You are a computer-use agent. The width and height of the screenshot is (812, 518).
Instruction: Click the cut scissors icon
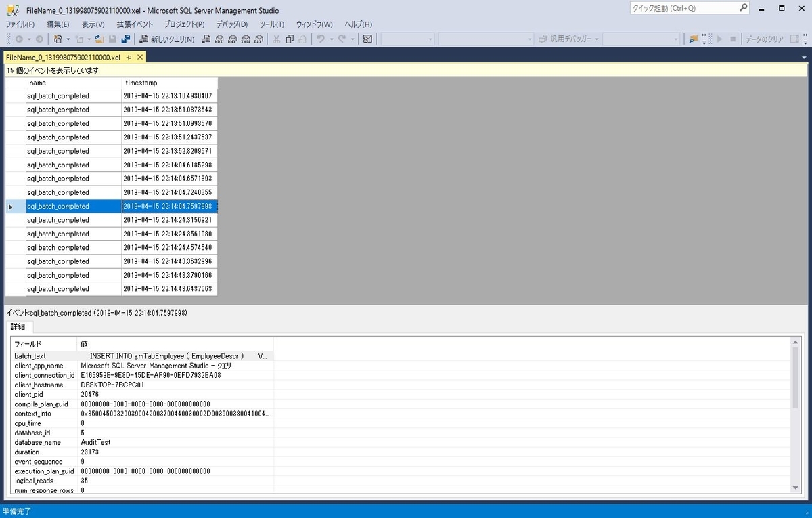(277, 39)
